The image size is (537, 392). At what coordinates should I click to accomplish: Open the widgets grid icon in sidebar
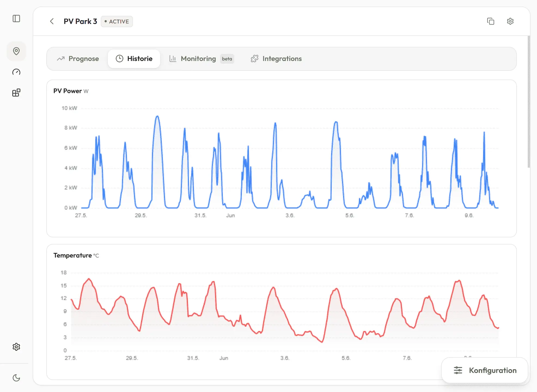point(16,93)
